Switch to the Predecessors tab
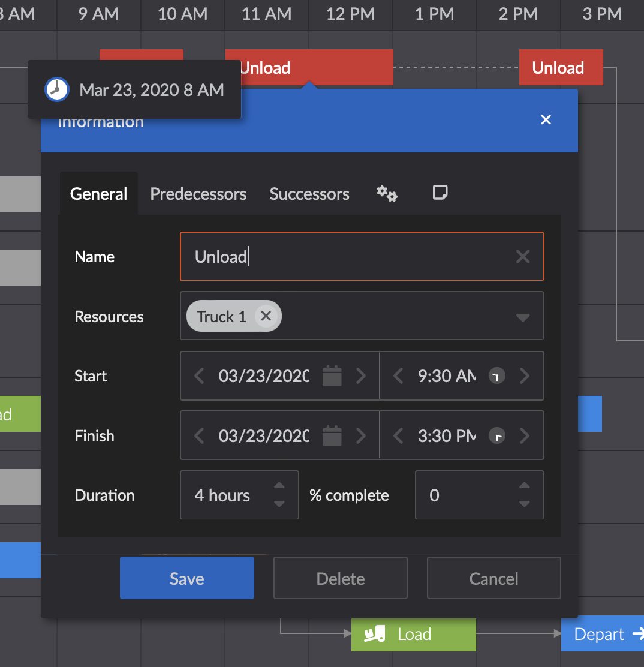The height and width of the screenshot is (667, 644). [x=198, y=193]
